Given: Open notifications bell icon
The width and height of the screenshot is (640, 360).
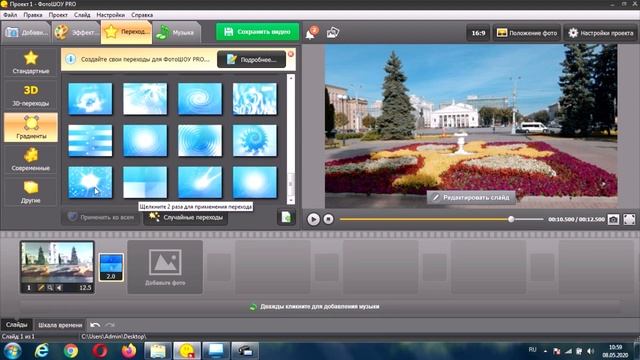Looking at the screenshot, I should pyautogui.click(x=312, y=33).
